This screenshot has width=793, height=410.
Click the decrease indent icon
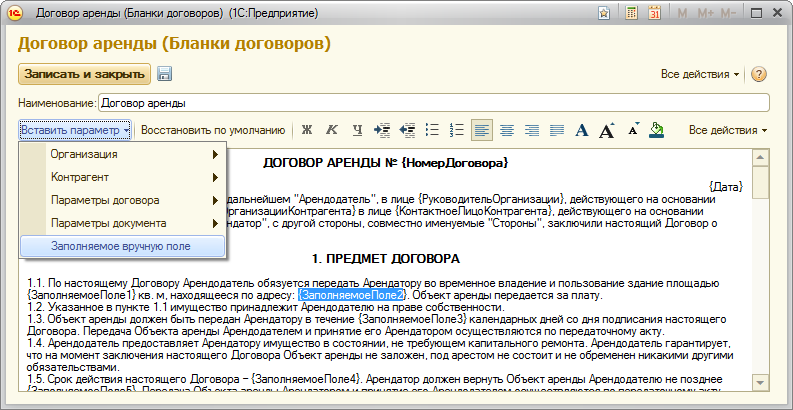pyautogui.click(x=407, y=130)
